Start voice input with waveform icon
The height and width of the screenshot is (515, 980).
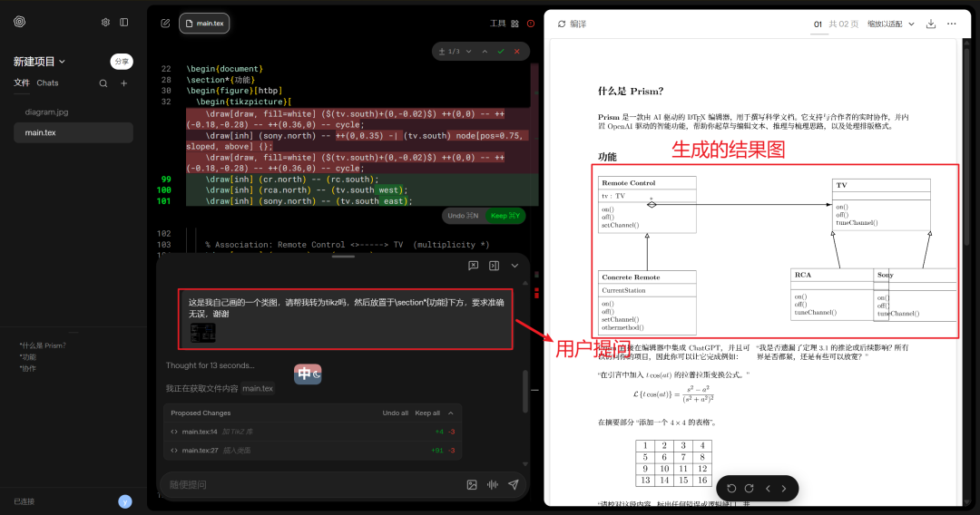tap(493, 485)
